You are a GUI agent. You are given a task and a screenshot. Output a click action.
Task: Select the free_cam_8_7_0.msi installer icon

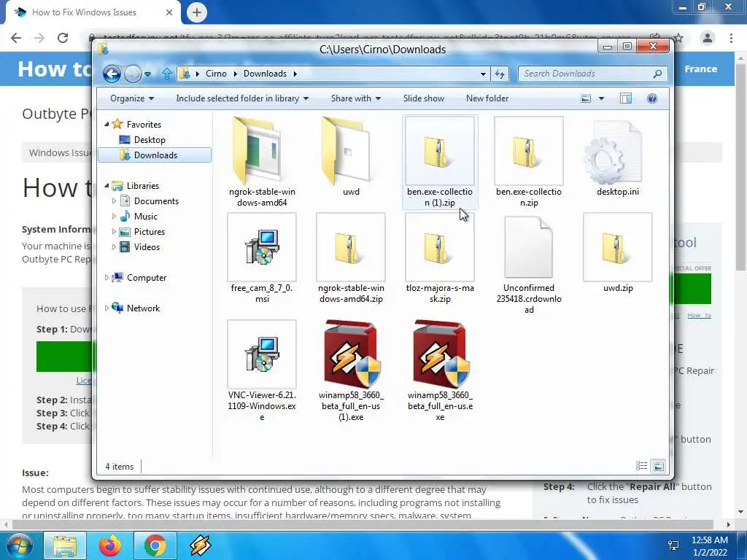point(262,247)
